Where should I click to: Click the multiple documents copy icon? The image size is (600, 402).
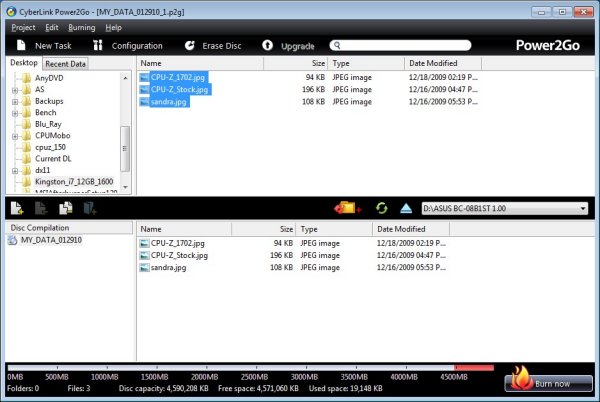[x=65, y=208]
